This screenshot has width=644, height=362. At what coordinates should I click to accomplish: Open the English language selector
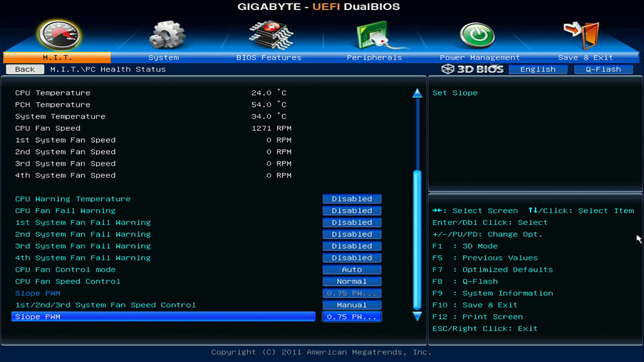pos(538,69)
